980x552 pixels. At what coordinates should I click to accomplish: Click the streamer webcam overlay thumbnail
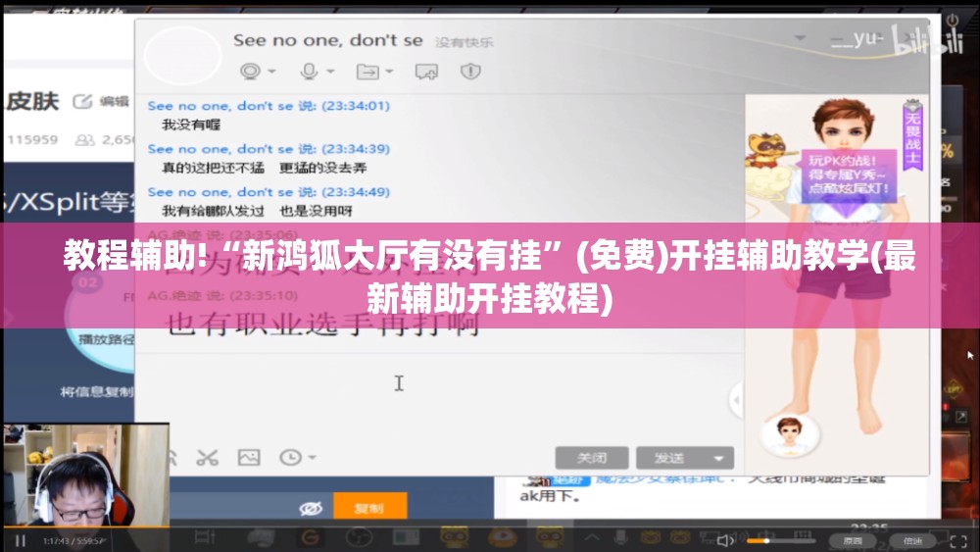pyautogui.click(x=86, y=476)
